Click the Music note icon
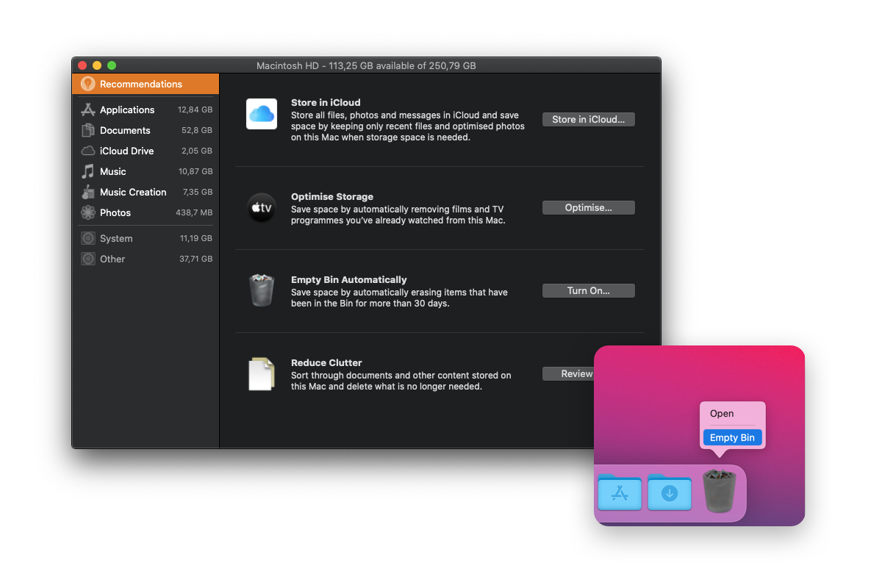This screenshot has width=882, height=588. click(x=88, y=171)
